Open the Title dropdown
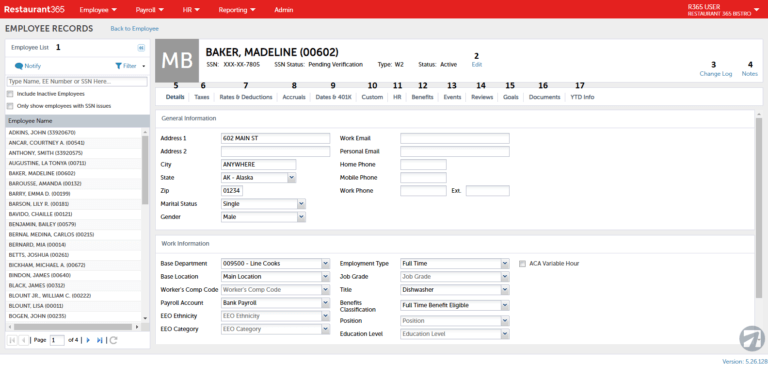The image size is (768, 366). (505, 290)
